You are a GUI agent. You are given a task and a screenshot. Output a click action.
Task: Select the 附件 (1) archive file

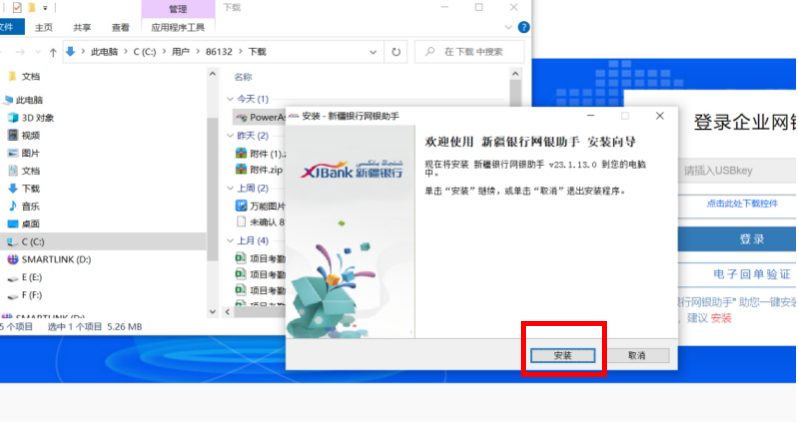coord(260,153)
